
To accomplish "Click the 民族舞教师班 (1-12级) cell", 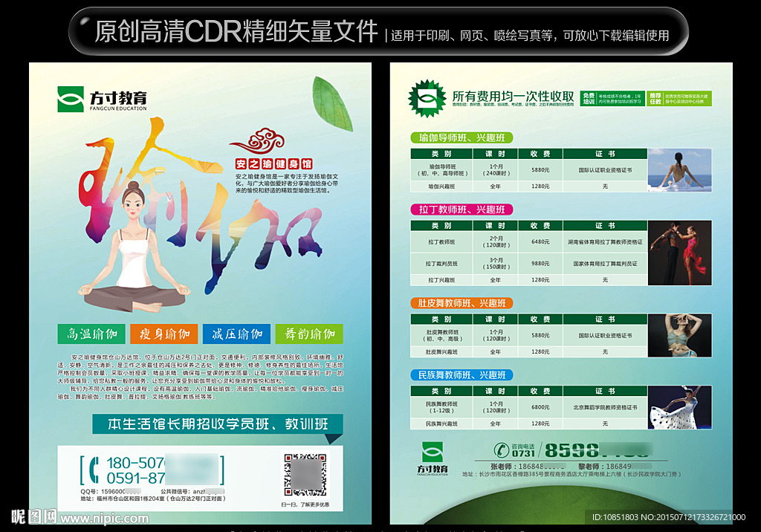I will coord(441,407).
